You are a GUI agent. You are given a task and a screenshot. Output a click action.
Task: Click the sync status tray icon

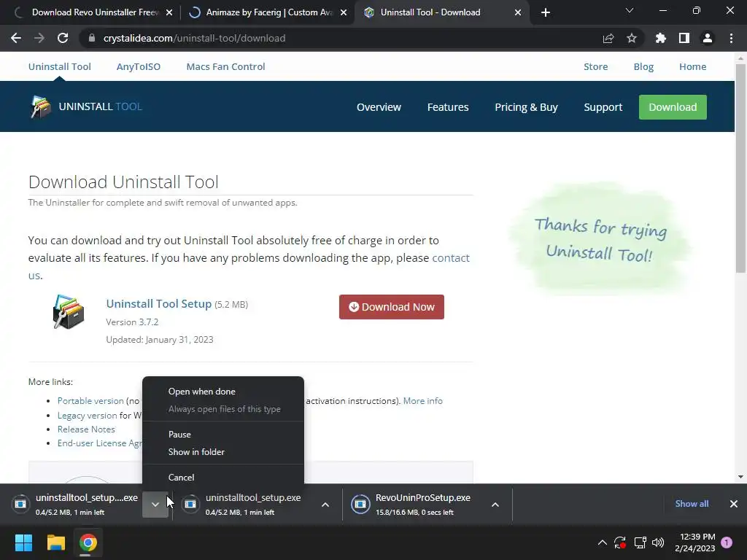pyautogui.click(x=620, y=542)
